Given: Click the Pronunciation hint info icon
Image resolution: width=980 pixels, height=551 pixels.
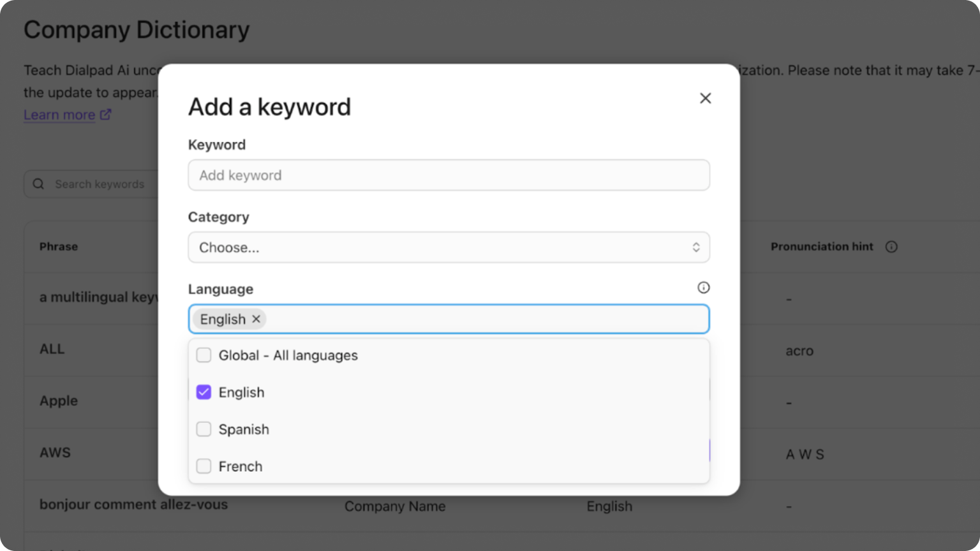Looking at the screenshot, I should tap(891, 247).
